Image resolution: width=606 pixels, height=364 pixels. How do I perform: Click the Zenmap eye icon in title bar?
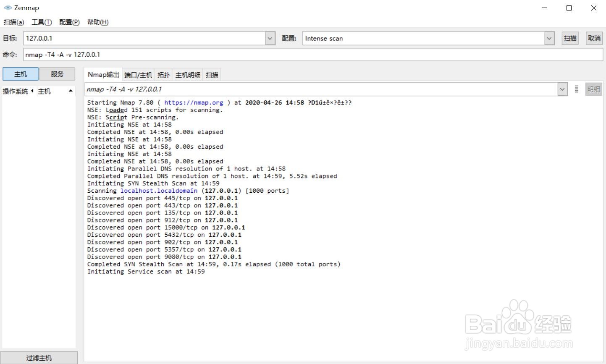8,8
